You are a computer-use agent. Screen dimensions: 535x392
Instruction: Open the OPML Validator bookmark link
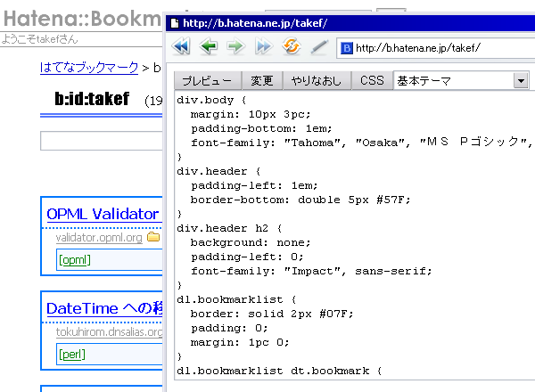[x=103, y=214]
